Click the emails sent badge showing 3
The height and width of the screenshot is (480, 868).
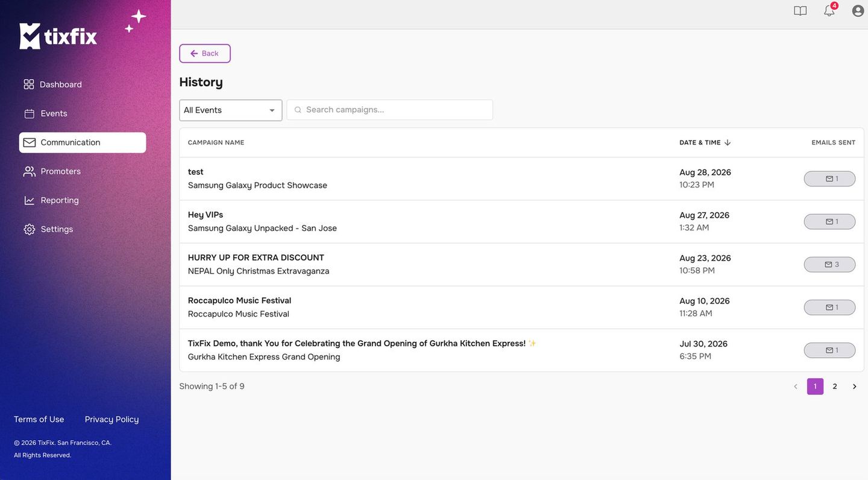[x=829, y=265]
